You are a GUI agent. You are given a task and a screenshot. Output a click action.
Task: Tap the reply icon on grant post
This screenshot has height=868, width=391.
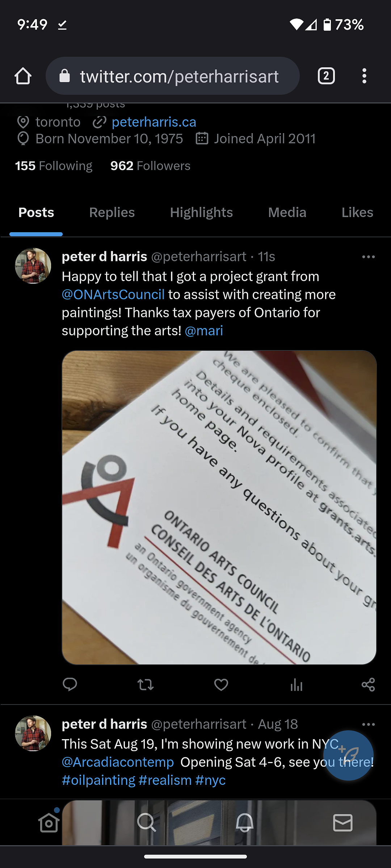point(70,684)
